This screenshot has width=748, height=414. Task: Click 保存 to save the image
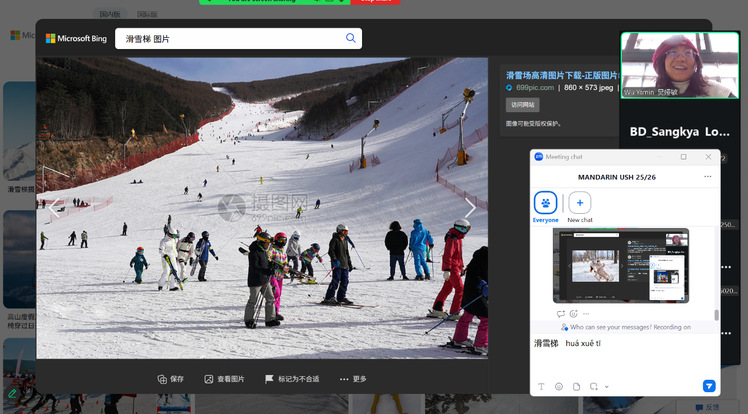[x=171, y=379]
